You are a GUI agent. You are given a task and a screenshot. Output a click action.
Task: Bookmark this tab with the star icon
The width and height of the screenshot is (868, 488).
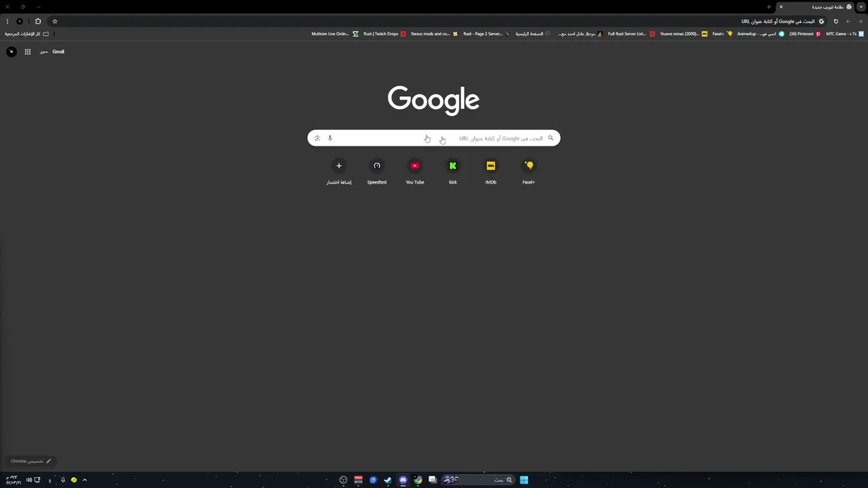(x=55, y=22)
